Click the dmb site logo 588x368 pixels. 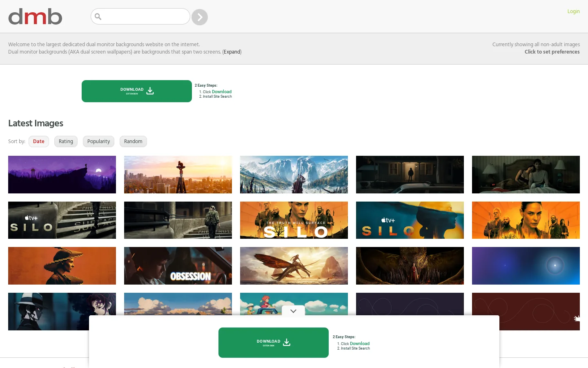(35, 16)
